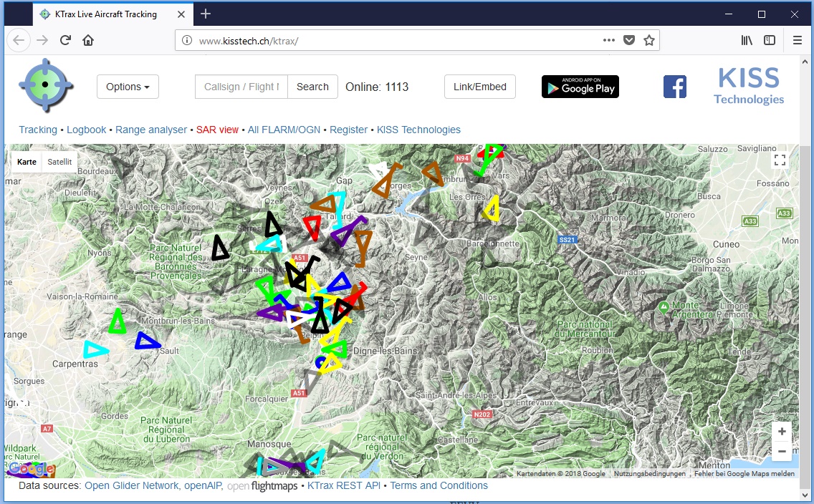Open page actions three-dot menu
The height and width of the screenshot is (504, 814).
click(608, 40)
